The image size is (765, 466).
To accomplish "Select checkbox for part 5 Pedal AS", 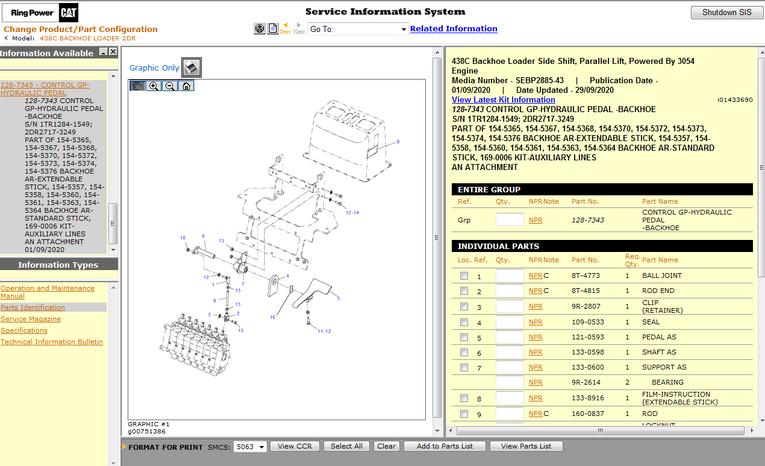I will click(463, 338).
